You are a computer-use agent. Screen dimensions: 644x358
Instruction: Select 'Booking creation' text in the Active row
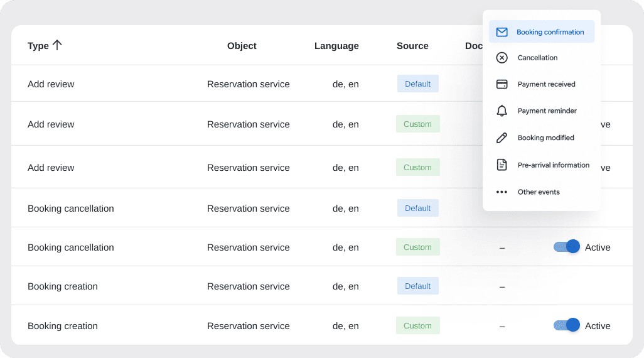[62, 326]
